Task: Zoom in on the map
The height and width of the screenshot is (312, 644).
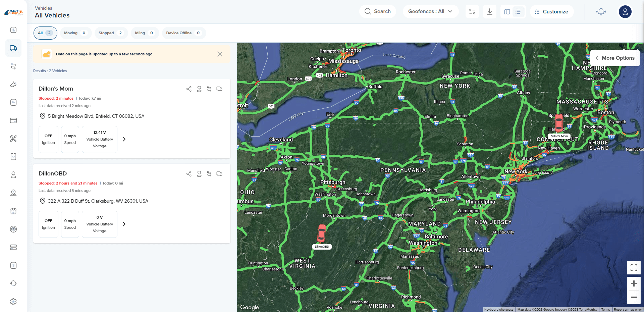Action: (x=634, y=283)
